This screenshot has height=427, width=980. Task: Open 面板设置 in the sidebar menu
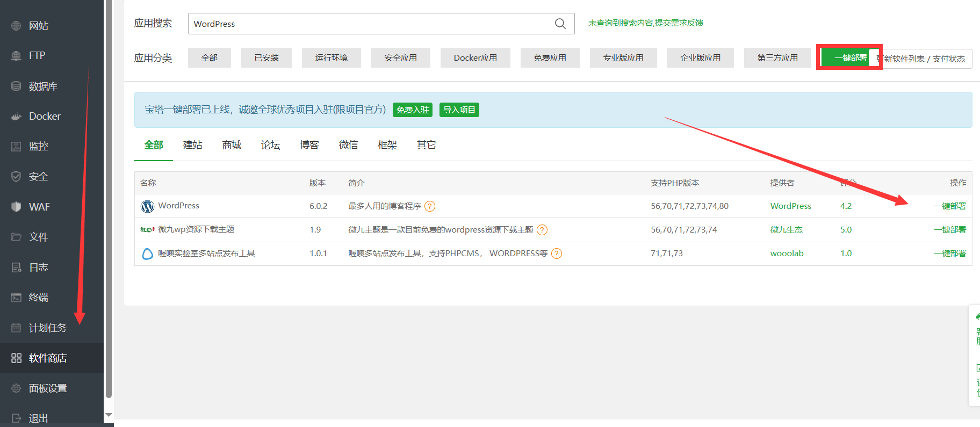click(48, 388)
